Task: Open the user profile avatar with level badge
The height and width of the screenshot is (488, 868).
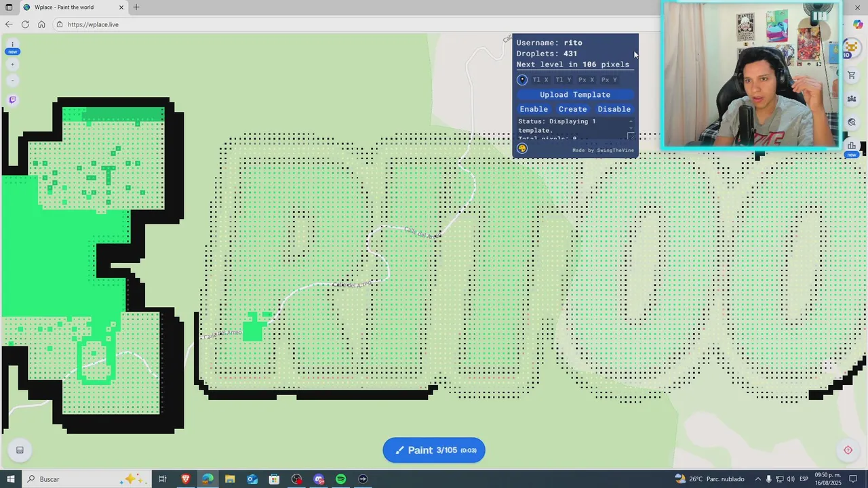Action: (852, 49)
